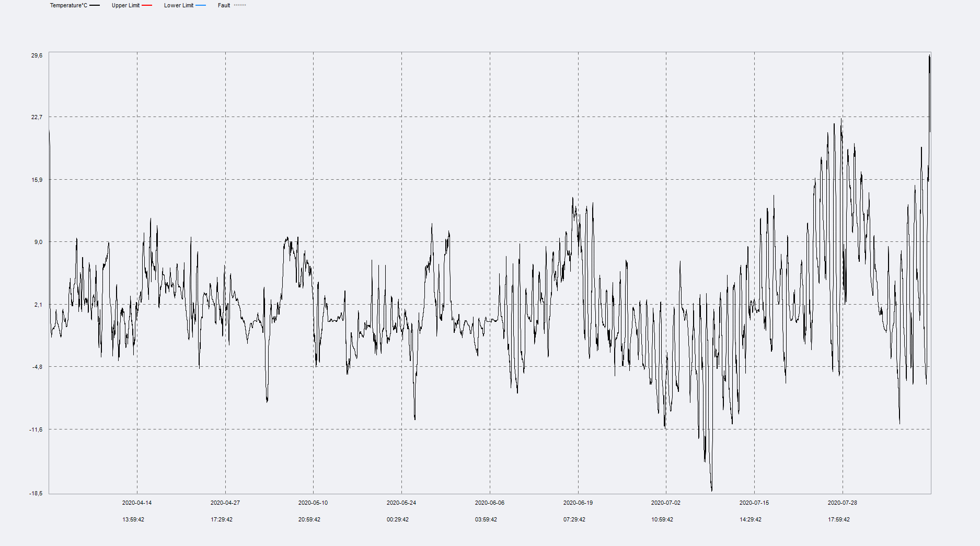Click the -4,8 y-axis value
The width and height of the screenshot is (980, 546).
[37, 367]
